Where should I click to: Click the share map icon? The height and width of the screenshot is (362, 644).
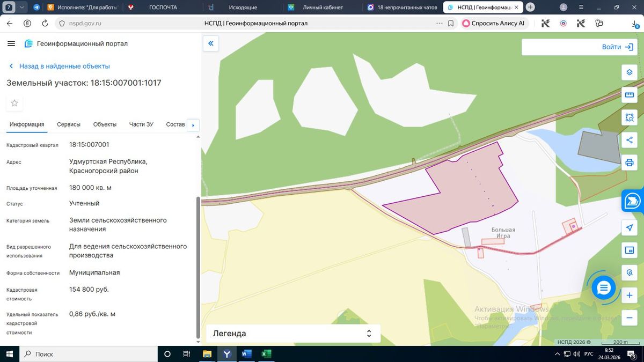[x=630, y=140]
